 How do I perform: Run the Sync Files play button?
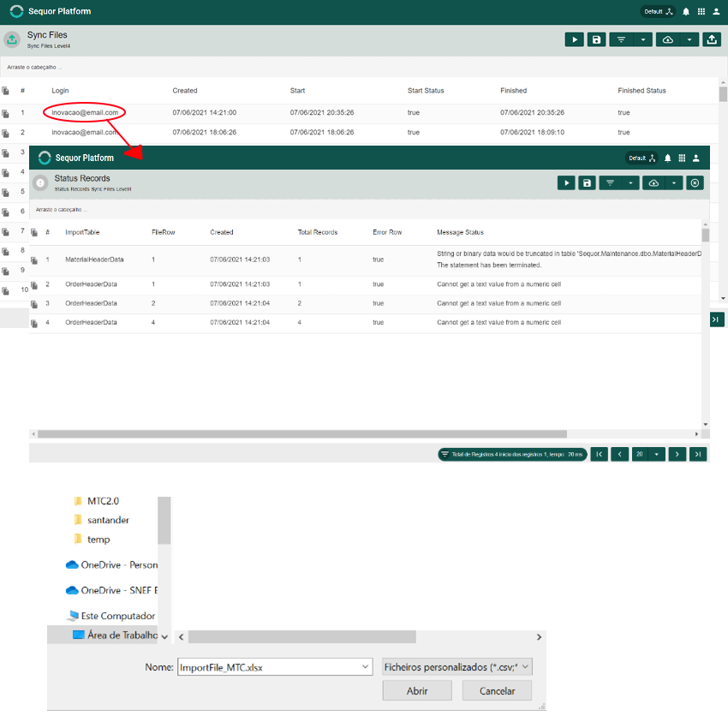[575, 39]
